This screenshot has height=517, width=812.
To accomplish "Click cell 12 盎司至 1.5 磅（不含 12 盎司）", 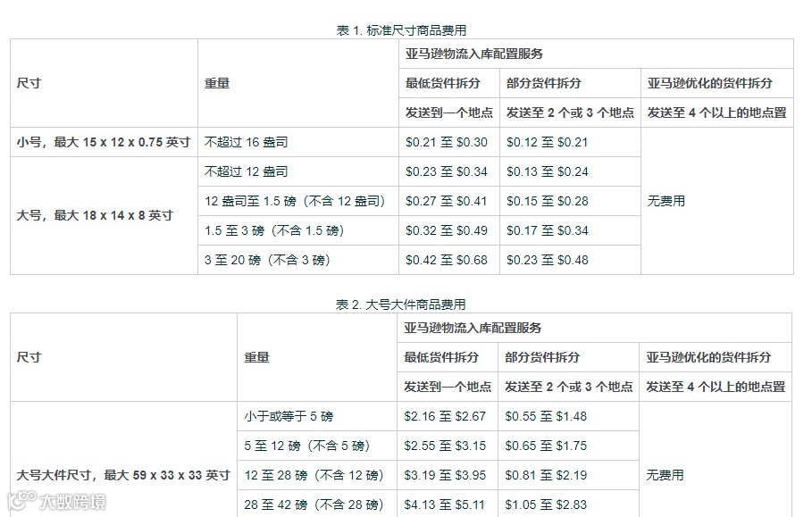I will (x=297, y=201).
